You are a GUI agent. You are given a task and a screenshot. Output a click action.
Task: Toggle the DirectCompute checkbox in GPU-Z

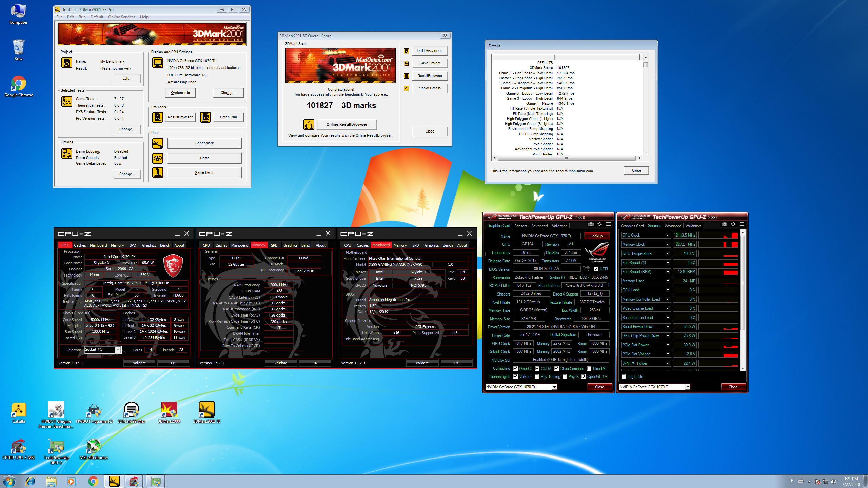(x=557, y=369)
